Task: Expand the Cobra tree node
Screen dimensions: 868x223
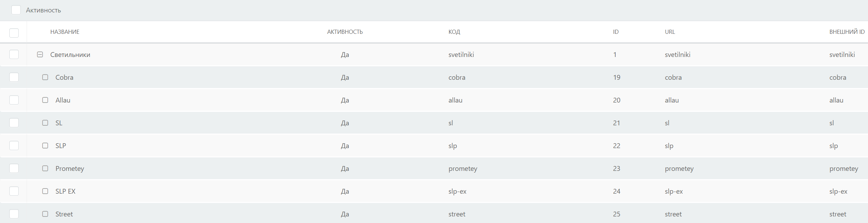Action: pos(45,77)
